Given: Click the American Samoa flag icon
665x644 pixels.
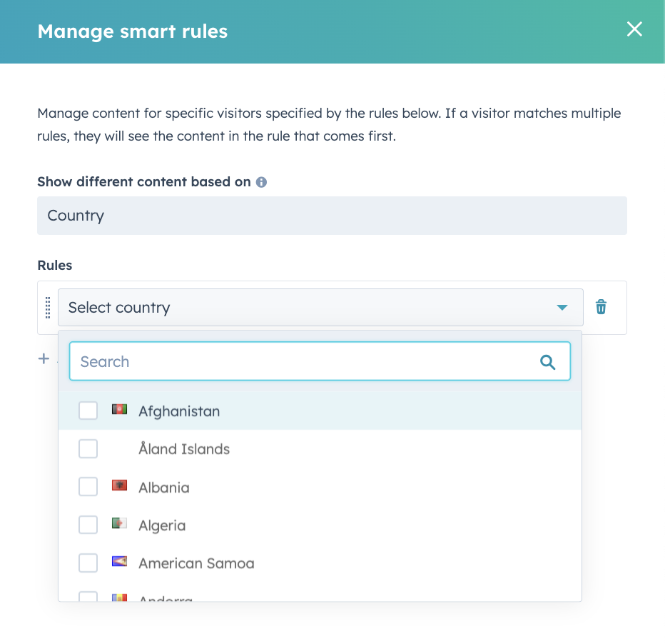Looking at the screenshot, I should (119, 563).
